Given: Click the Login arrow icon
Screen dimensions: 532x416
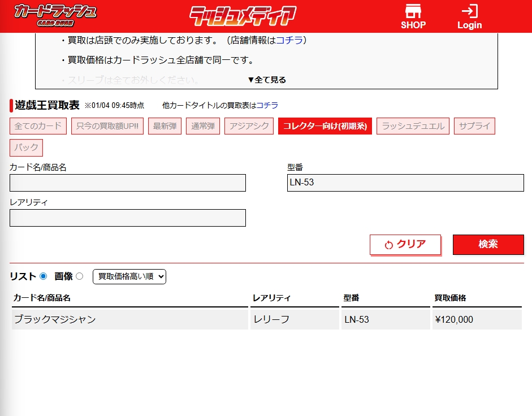Looking at the screenshot, I should click(x=469, y=11).
